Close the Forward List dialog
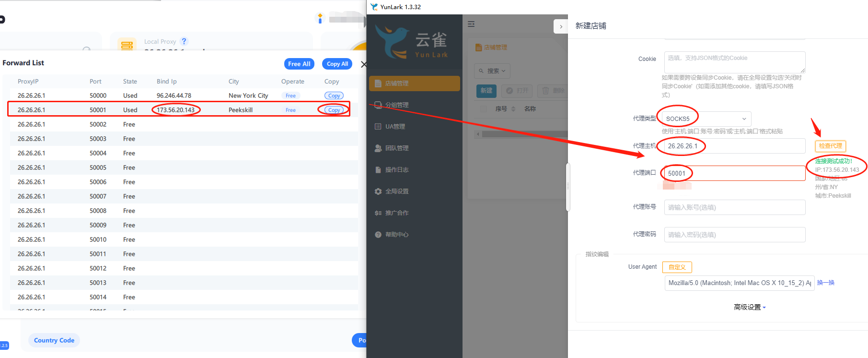The width and height of the screenshot is (868, 358). click(363, 64)
